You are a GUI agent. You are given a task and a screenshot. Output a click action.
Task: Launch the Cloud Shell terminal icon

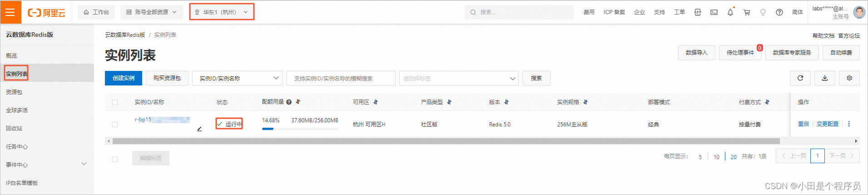coord(714,12)
